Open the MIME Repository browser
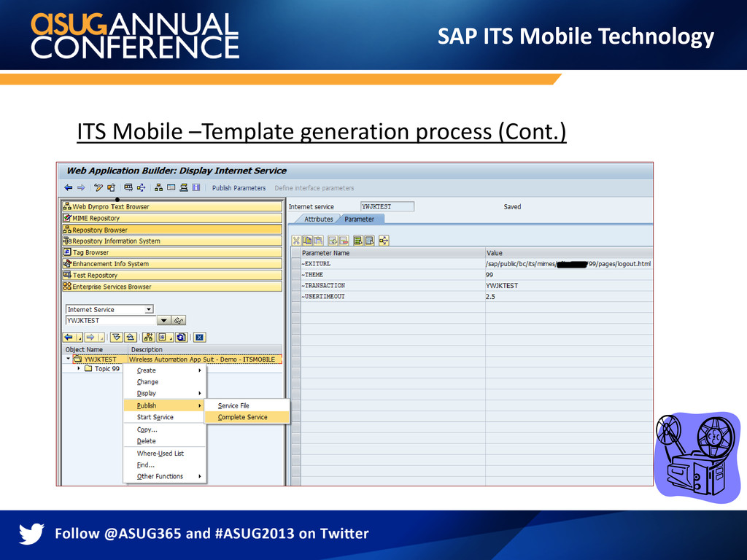 click(172, 218)
